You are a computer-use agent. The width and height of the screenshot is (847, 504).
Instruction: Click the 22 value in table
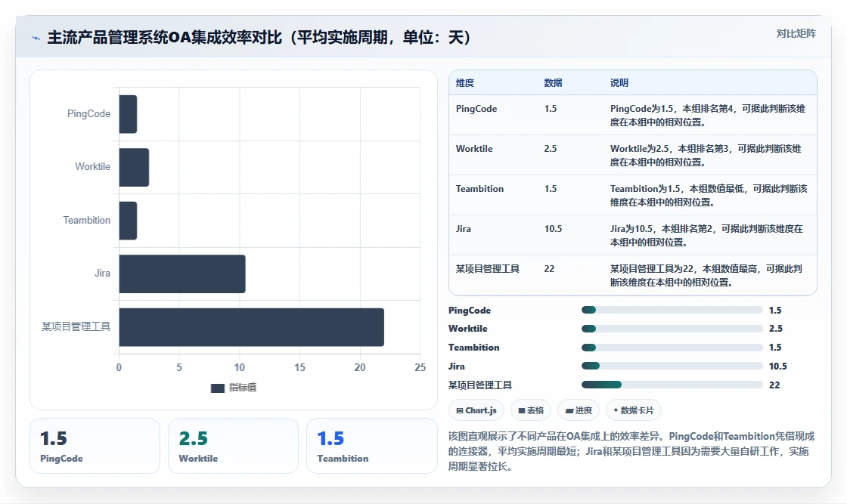click(x=549, y=269)
